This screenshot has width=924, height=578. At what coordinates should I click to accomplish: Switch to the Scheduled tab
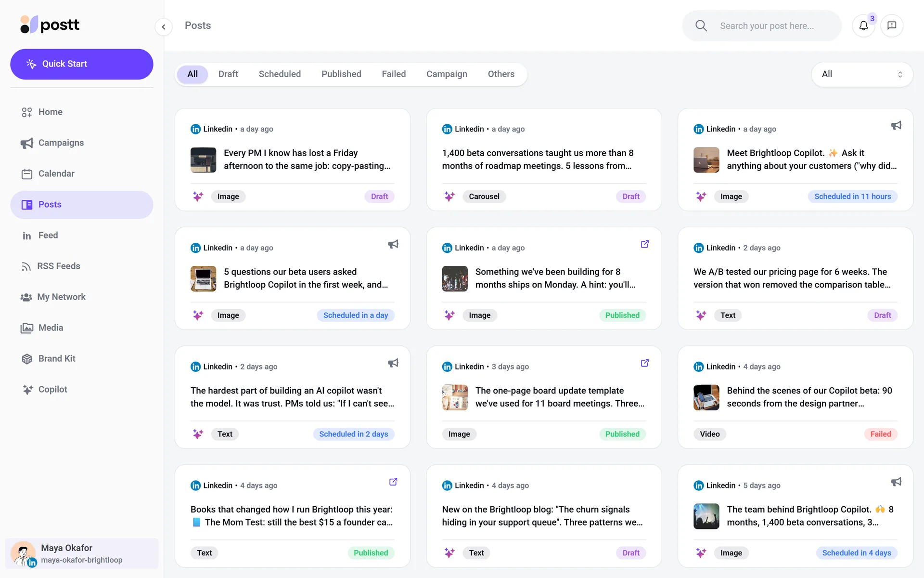pos(280,74)
